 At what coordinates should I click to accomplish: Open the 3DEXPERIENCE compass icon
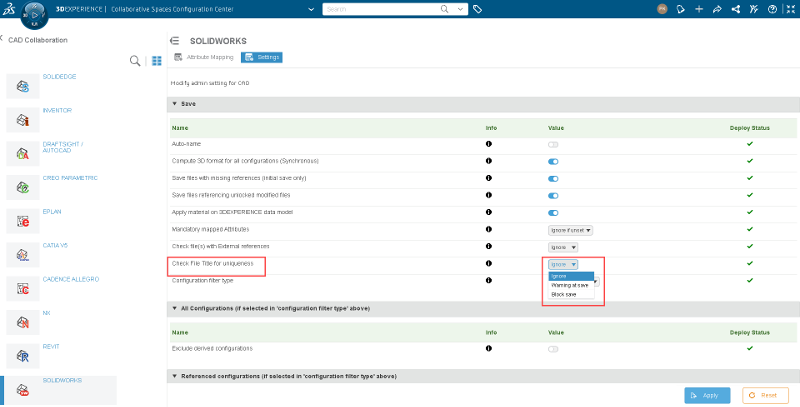pos(34,15)
